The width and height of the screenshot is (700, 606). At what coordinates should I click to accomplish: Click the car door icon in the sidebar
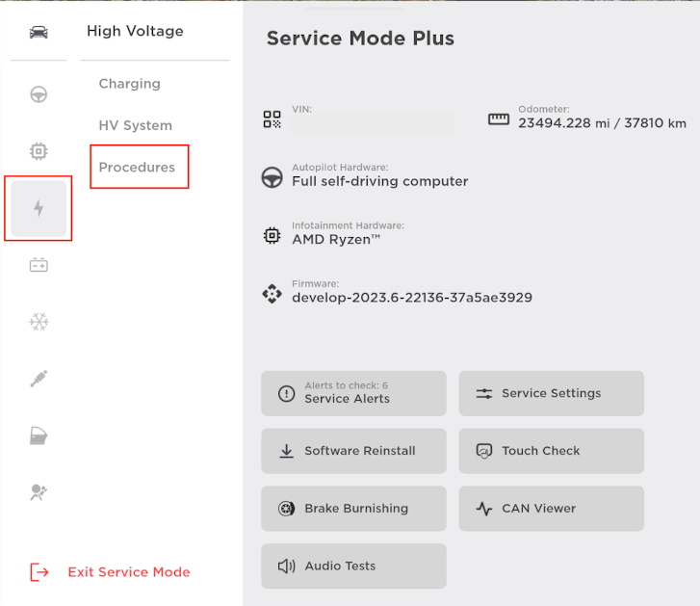coord(39,436)
